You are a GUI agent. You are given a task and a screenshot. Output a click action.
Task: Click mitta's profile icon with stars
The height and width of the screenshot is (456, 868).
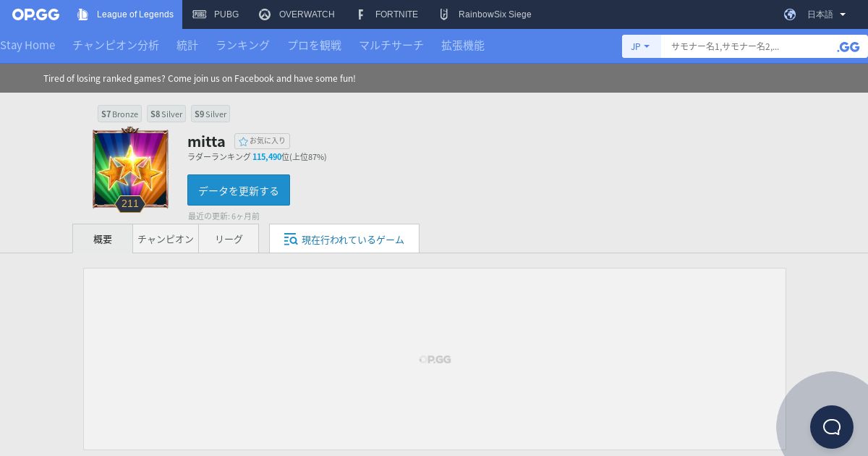[x=130, y=169]
